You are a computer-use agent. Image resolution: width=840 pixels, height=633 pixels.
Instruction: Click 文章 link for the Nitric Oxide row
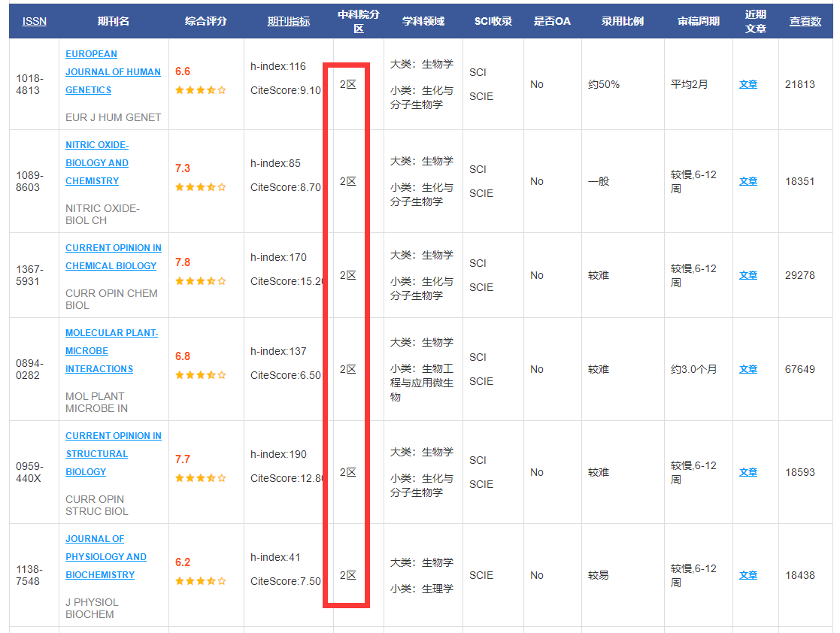pos(748,181)
